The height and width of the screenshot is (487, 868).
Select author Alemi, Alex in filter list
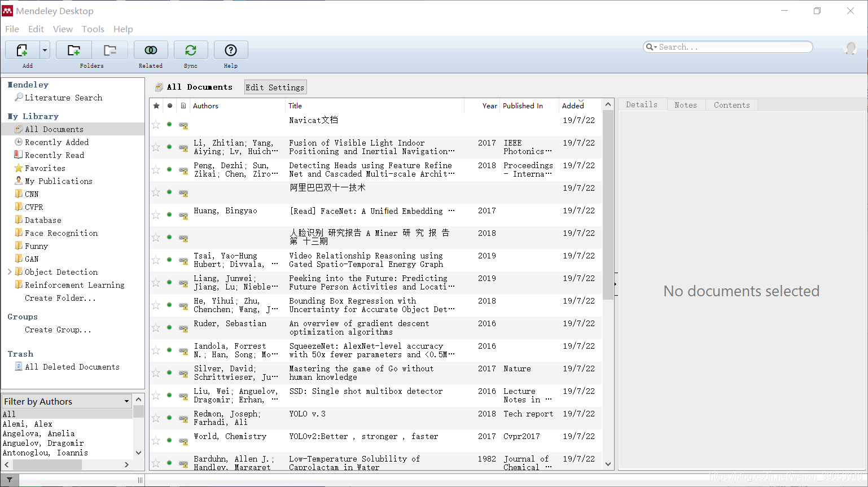click(x=28, y=424)
